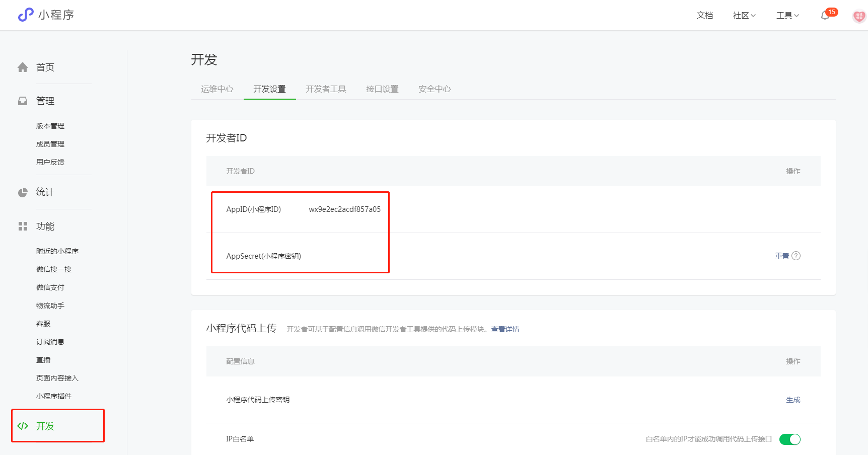The width and height of the screenshot is (868, 455).
Task: Expand the 社区 dropdown menu
Action: click(744, 16)
